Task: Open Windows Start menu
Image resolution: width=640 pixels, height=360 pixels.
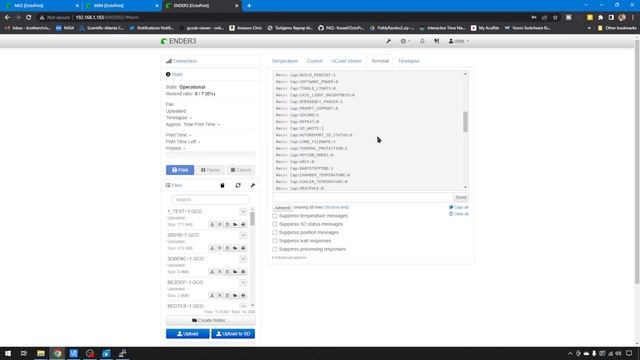Action: [x=8, y=353]
